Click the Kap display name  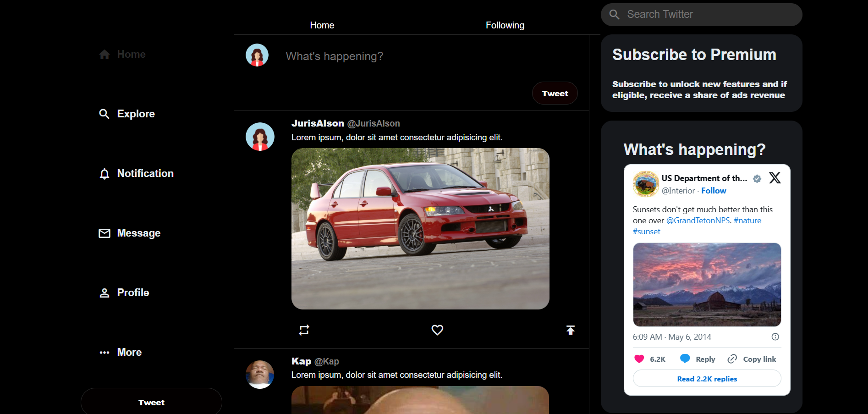click(301, 361)
